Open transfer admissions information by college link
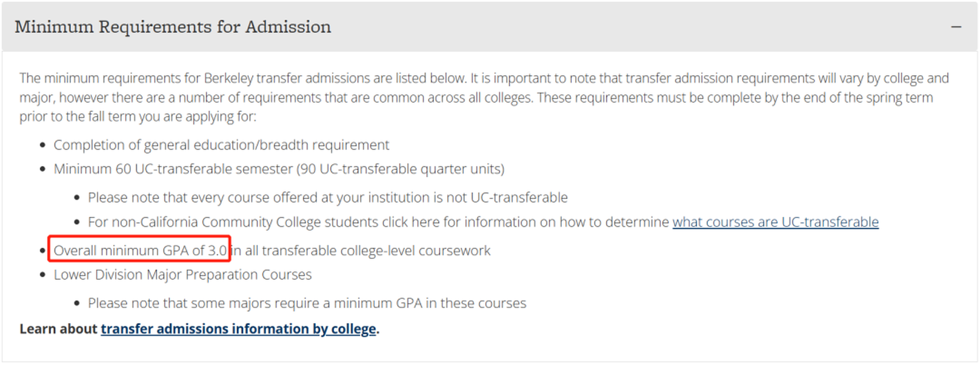The width and height of the screenshot is (980, 365). pyautogui.click(x=238, y=329)
